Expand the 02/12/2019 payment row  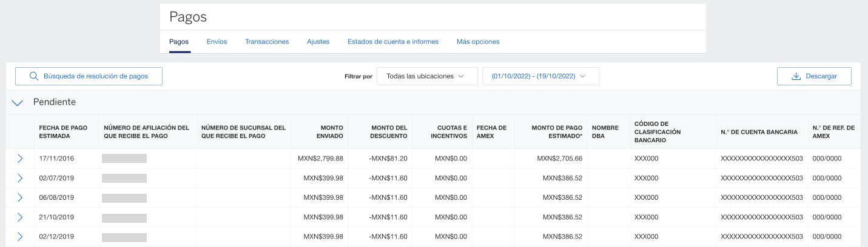20,236
